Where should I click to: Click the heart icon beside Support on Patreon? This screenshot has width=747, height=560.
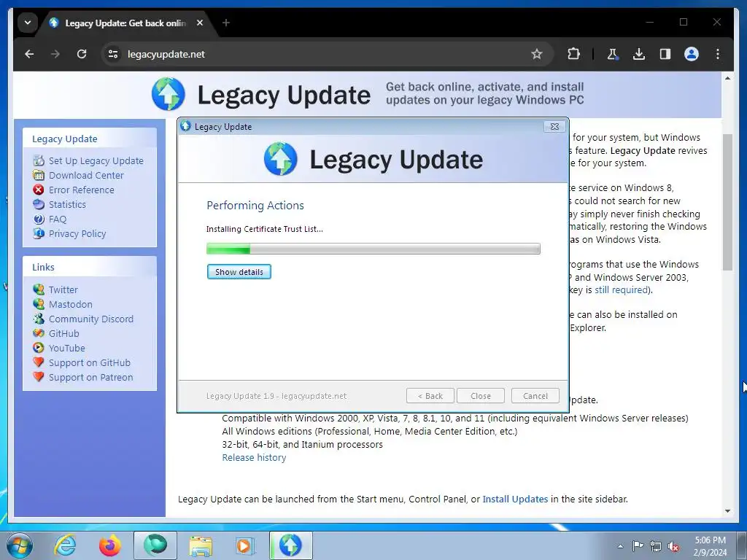pyautogui.click(x=39, y=377)
